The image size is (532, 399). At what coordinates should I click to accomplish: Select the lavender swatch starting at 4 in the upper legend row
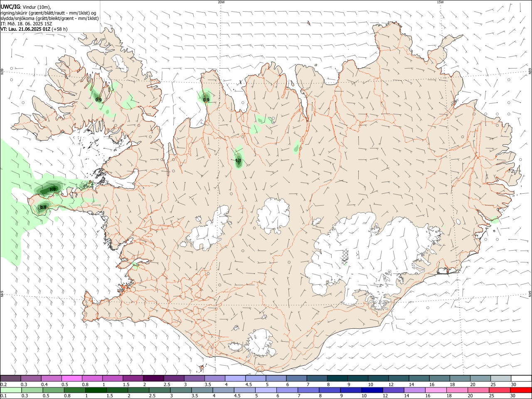pos(235,379)
